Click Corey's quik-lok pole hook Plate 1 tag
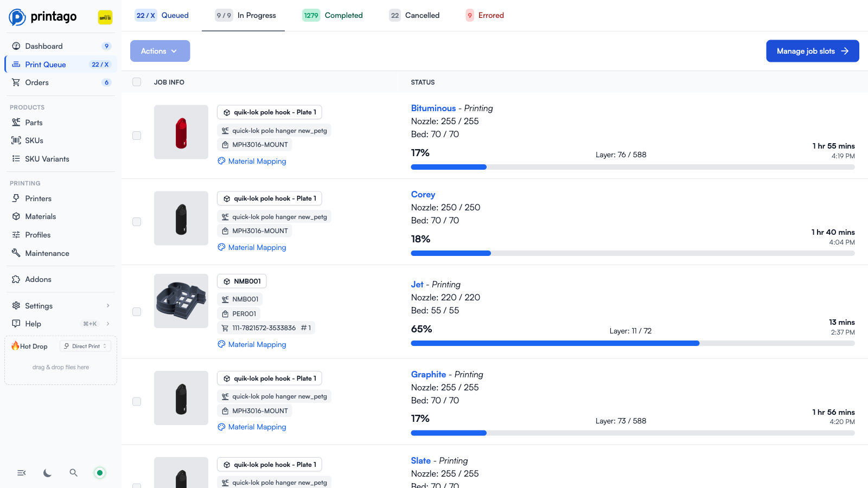The height and width of the screenshot is (488, 868). point(270,198)
